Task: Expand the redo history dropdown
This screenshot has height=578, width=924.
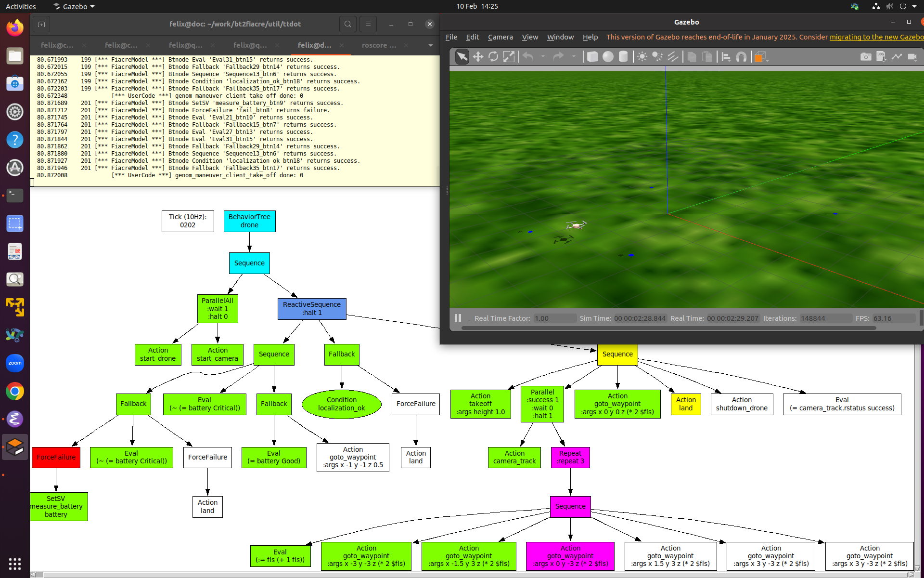Action: [x=574, y=57]
